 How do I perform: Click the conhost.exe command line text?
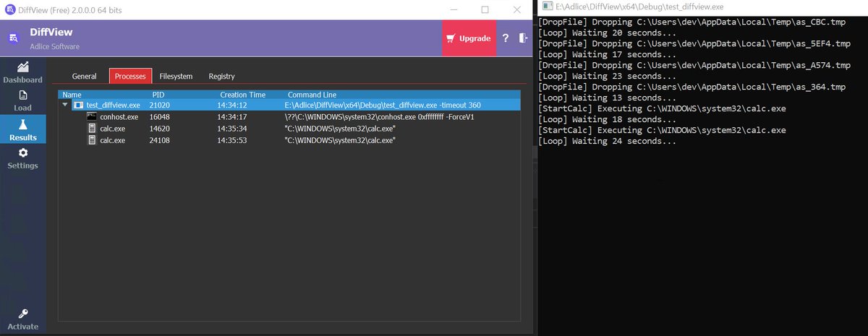tap(379, 116)
